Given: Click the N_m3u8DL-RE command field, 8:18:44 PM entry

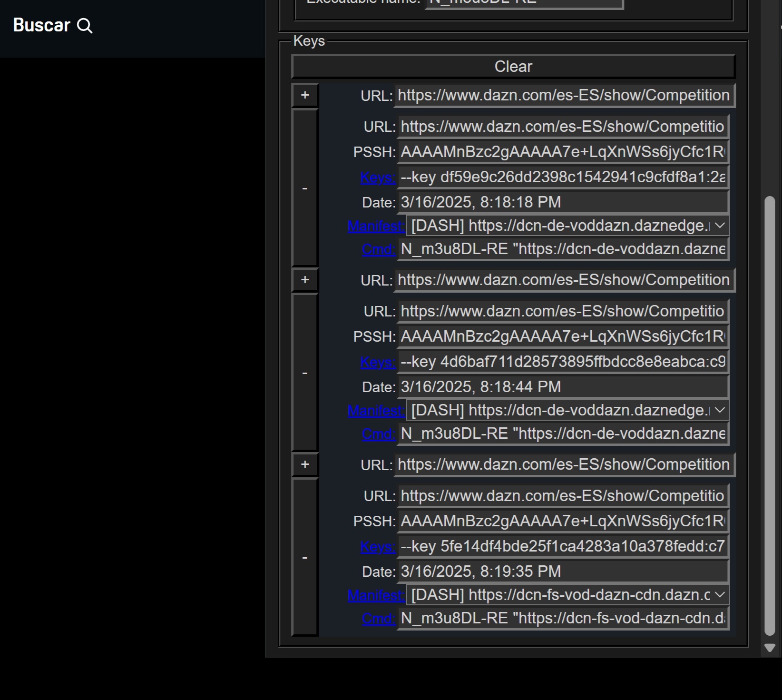Looking at the screenshot, I should pos(563,434).
